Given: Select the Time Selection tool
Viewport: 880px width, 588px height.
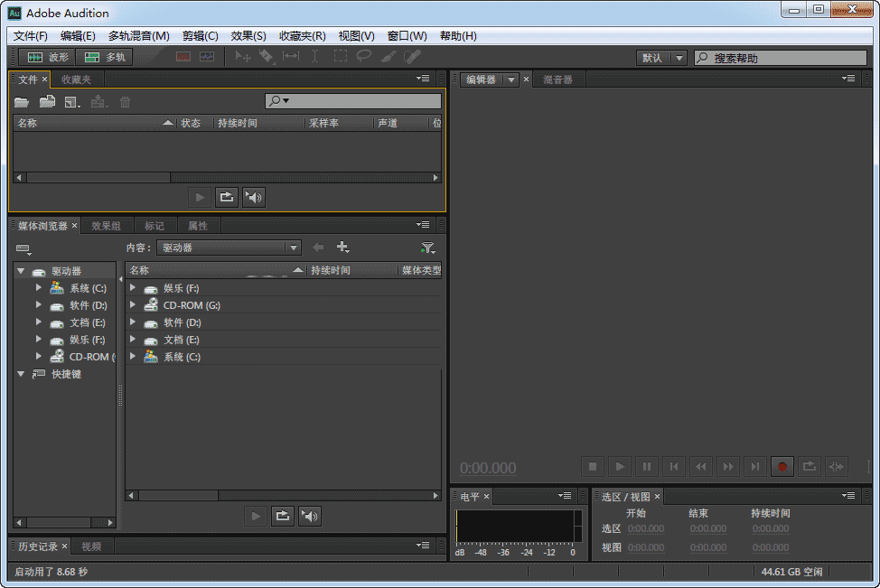Looking at the screenshot, I should pyautogui.click(x=314, y=56).
